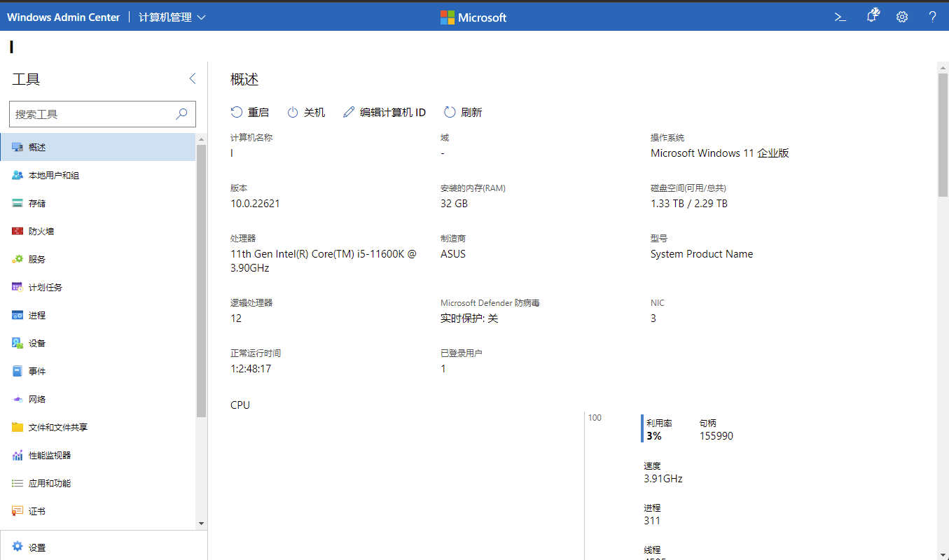
Task: Click the Microsoft Windows 11 企业版 text
Action: (x=720, y=153)
